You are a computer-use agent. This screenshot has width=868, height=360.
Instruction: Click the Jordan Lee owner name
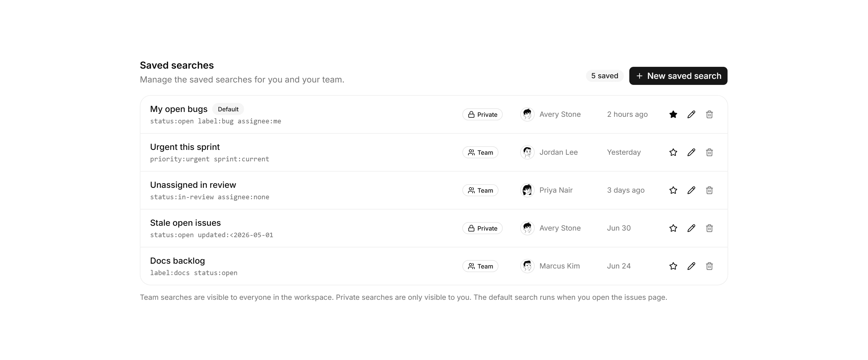click(x=558, y=152)
